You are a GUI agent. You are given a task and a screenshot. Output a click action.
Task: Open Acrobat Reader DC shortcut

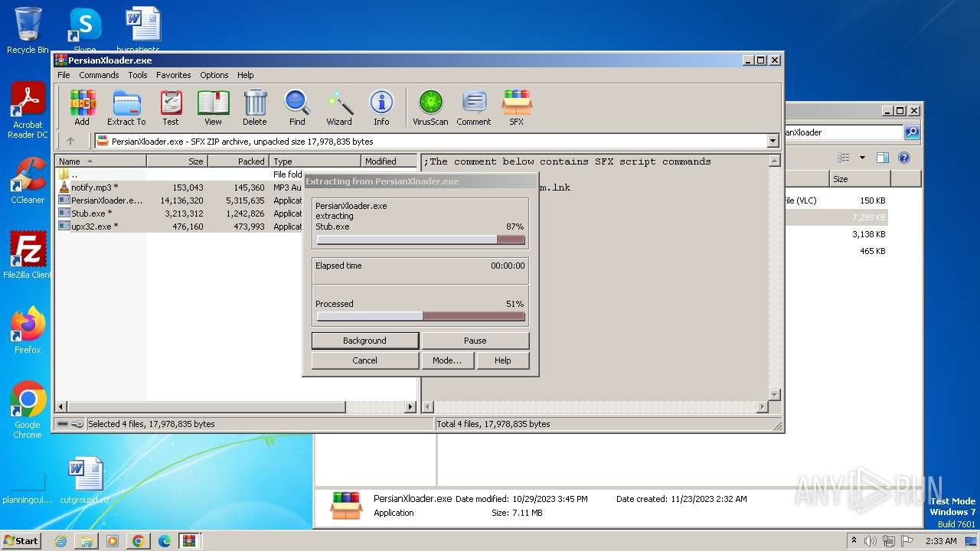coord(28,111)
